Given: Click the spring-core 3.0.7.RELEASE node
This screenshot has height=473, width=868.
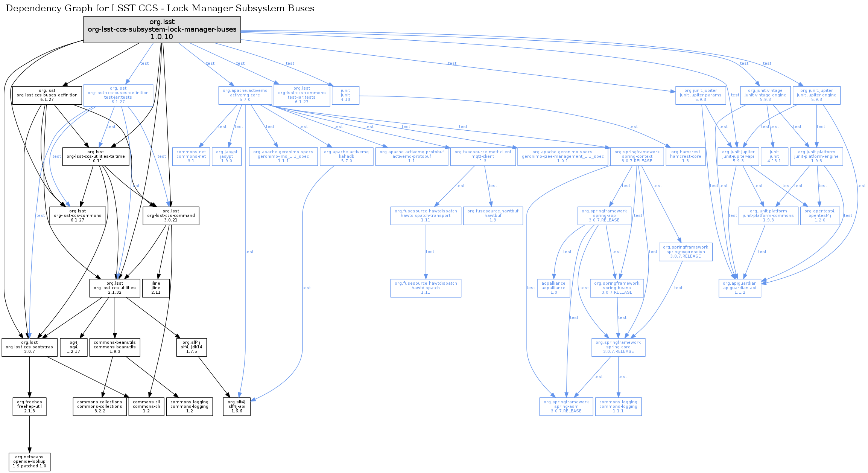Looking at the screenshot, I should point(618,347).
